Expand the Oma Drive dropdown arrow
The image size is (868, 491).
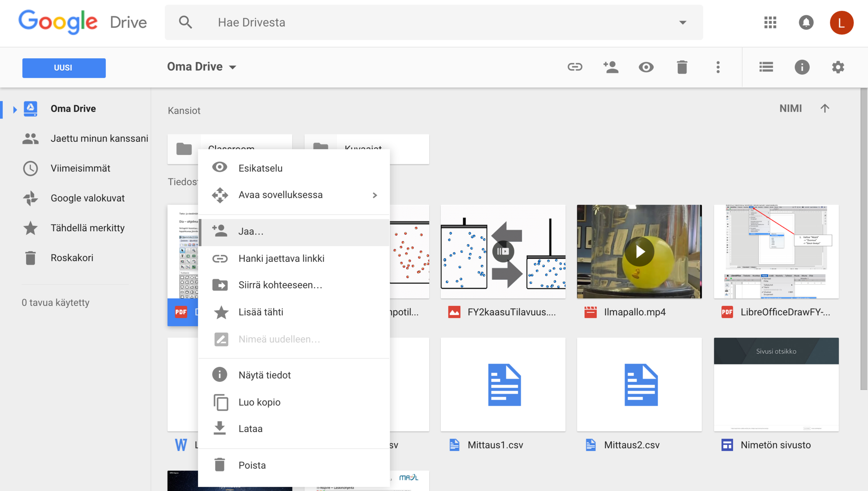click(233, 67)
